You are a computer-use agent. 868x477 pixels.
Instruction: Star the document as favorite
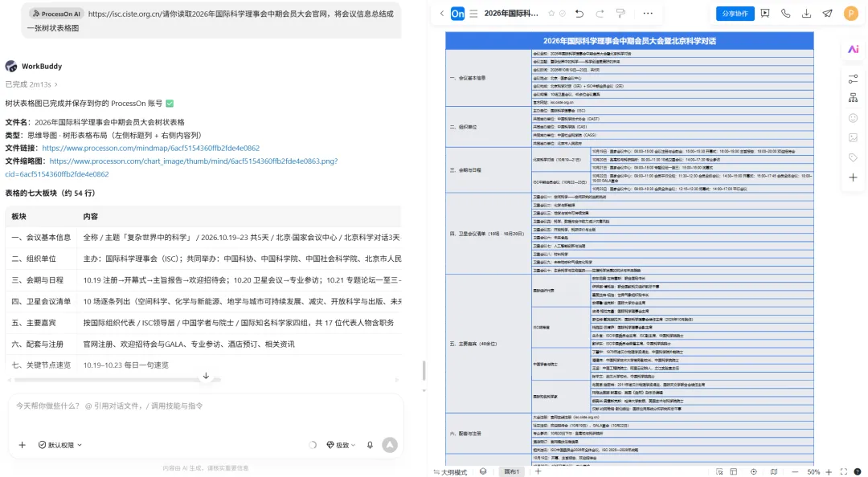(551, 14)
